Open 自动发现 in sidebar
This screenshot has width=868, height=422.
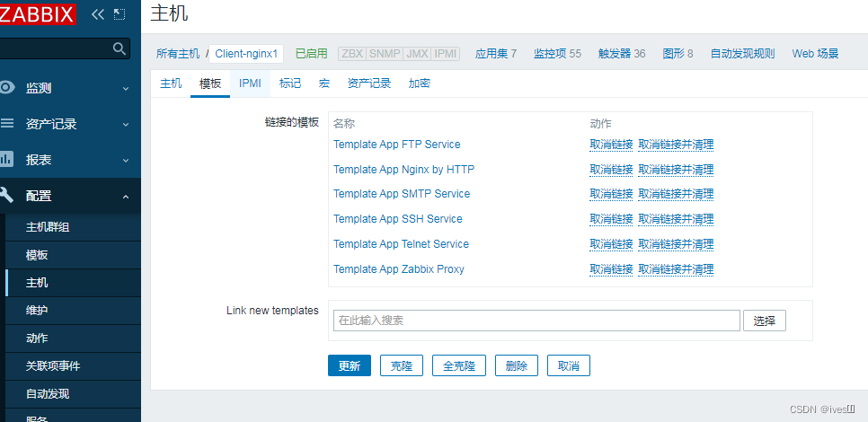pos(48,394)
